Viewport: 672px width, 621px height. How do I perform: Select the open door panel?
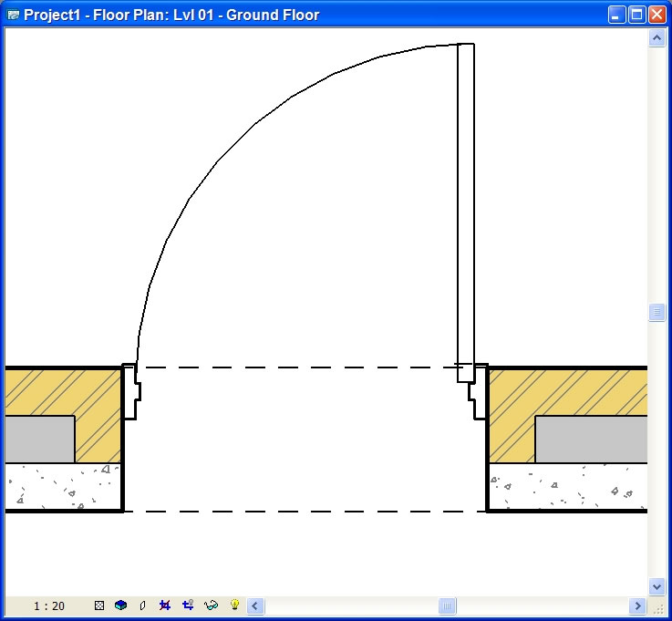click(466, 212)
